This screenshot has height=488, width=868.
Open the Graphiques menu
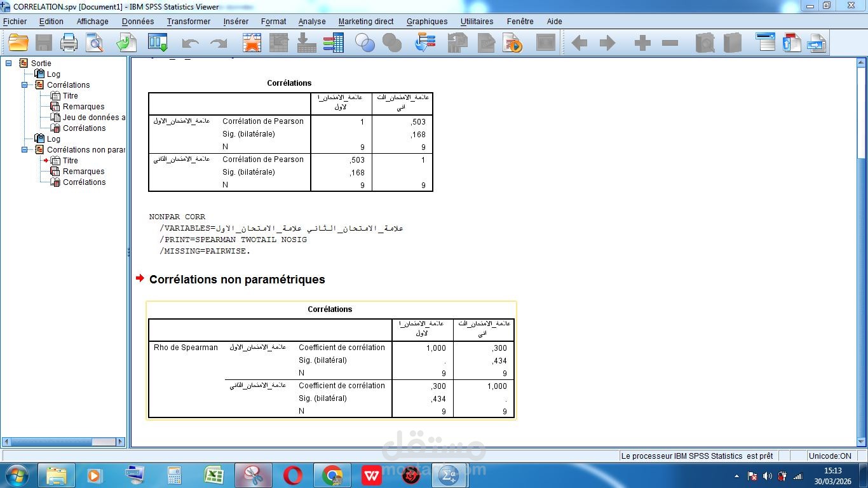click(427, 21)
